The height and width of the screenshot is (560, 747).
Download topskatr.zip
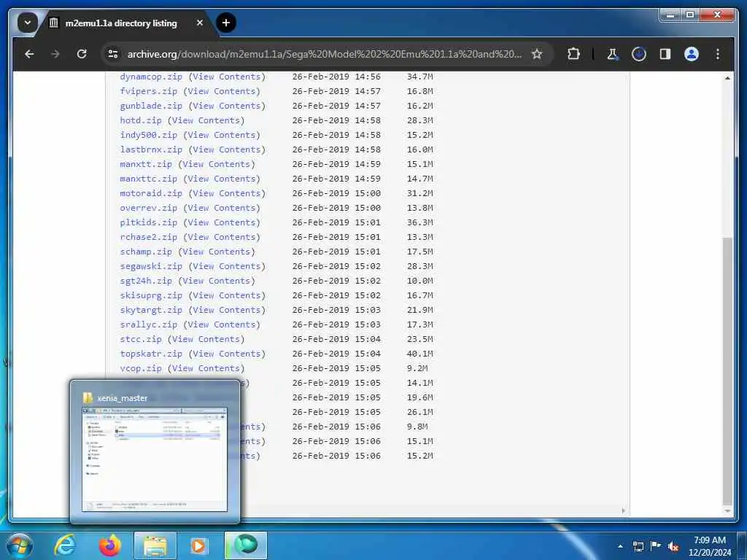click(x=150, y=354)
